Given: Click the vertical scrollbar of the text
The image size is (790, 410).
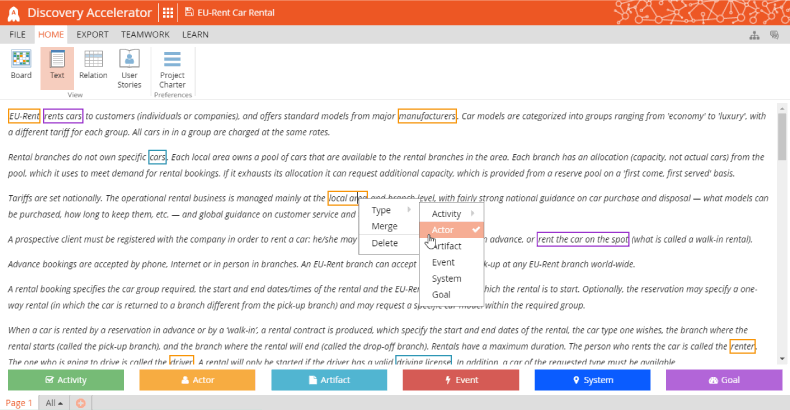Looking at the screenshot, I should [782, 140].
